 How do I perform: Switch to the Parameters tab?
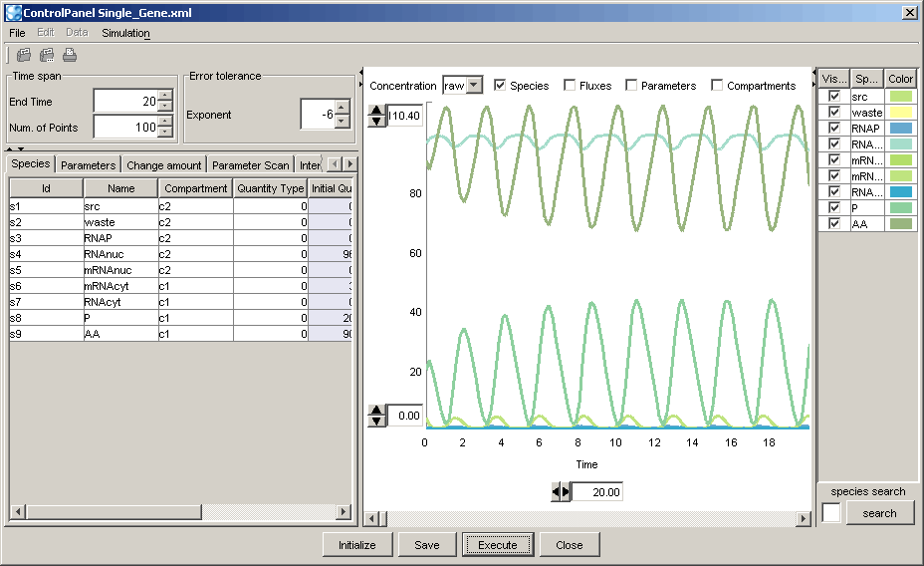click(x=88, y=165)
